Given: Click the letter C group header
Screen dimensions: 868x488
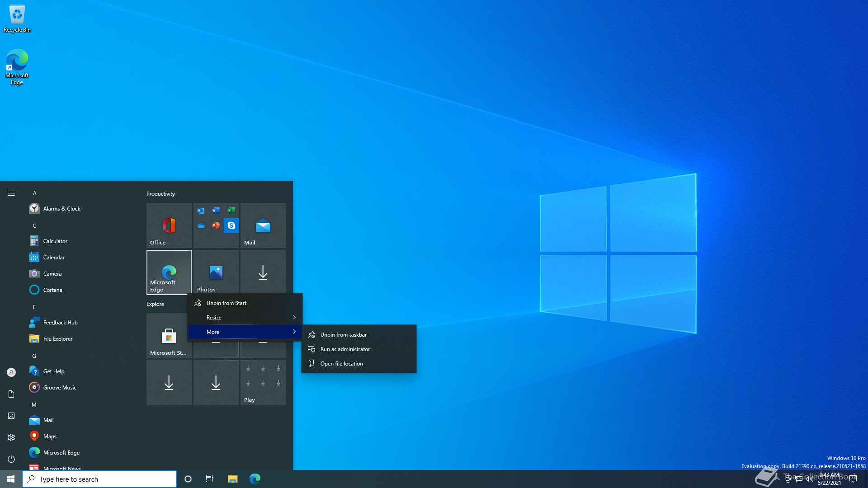Looking at the screenshot, I should [x=34, y=226].
